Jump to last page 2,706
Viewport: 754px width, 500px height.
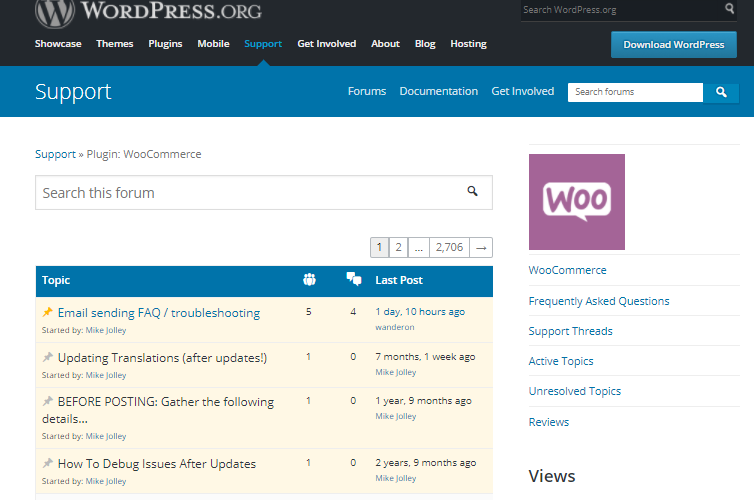click(449, 248)
